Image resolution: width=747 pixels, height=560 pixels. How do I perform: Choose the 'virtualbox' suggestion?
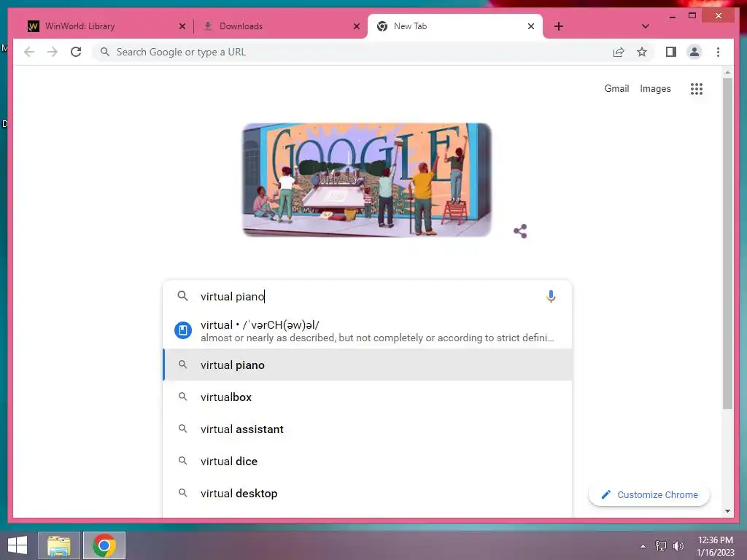coord(368,397)
